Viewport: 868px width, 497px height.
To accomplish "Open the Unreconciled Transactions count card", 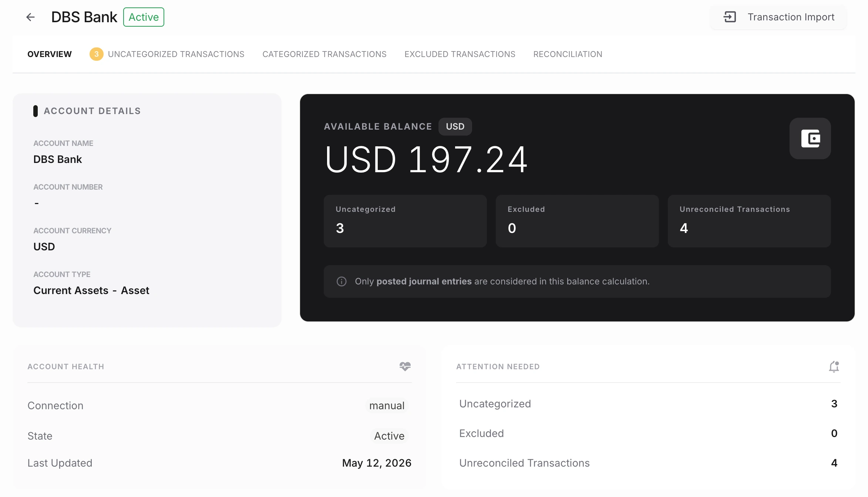I will pyautogui.click(x=749, y=221).
